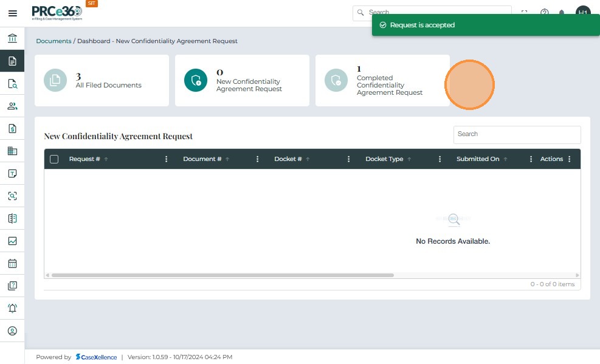
Task: Open the All Filed Documents card
Action: 102,80
